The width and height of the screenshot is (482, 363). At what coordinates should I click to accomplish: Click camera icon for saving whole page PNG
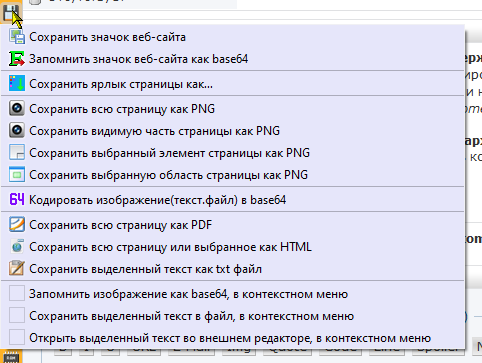click(x=17, y=109)
